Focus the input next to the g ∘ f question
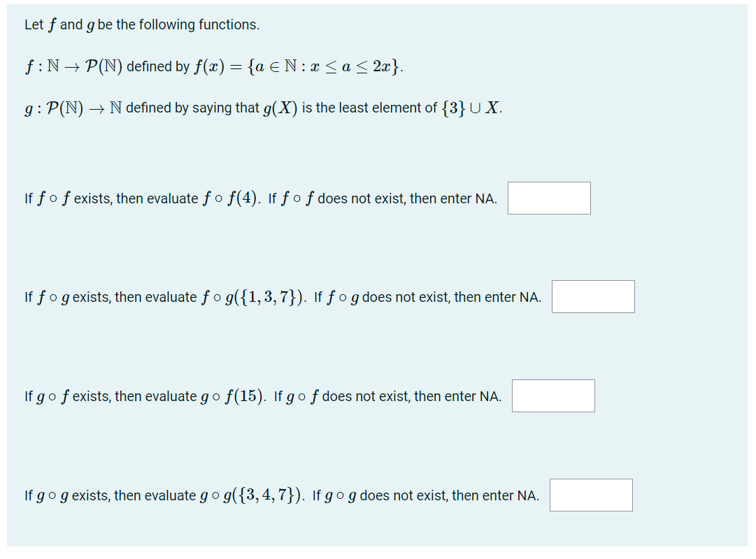 pos(553,395)
